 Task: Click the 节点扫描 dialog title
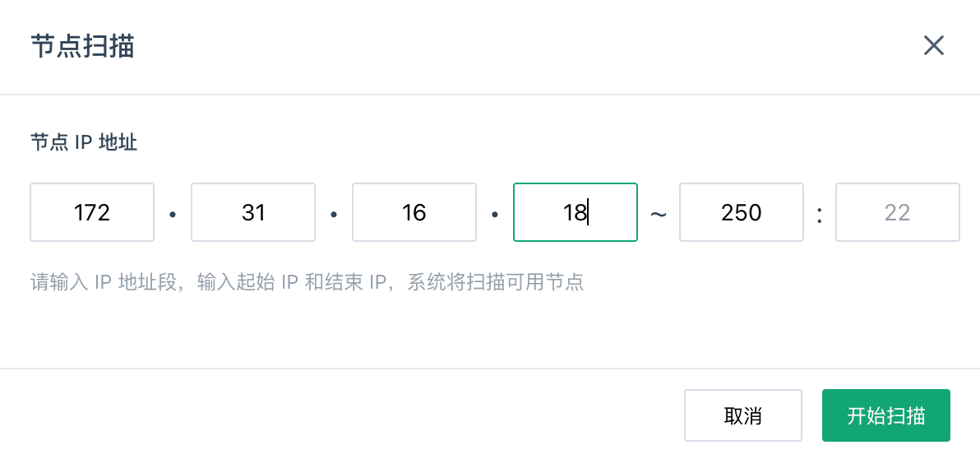coord(82,46)
